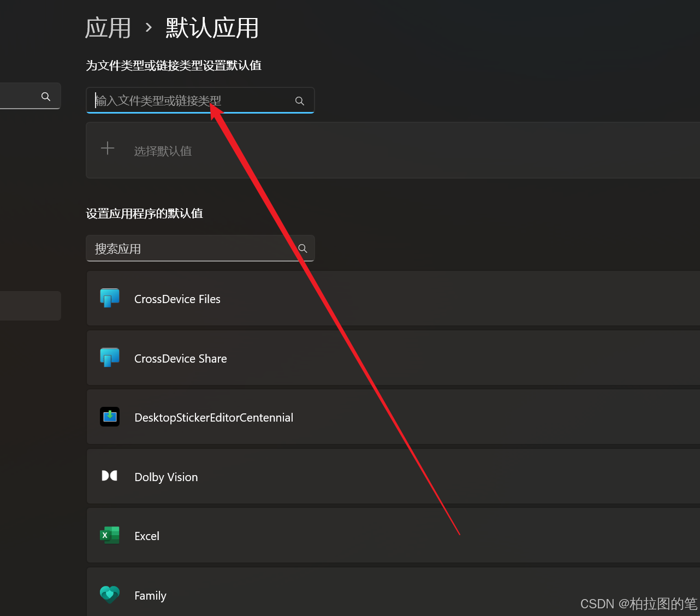Open the Dolby Vision entry
The width and height of the screenshot is (700, 616).
pos(393,477)
